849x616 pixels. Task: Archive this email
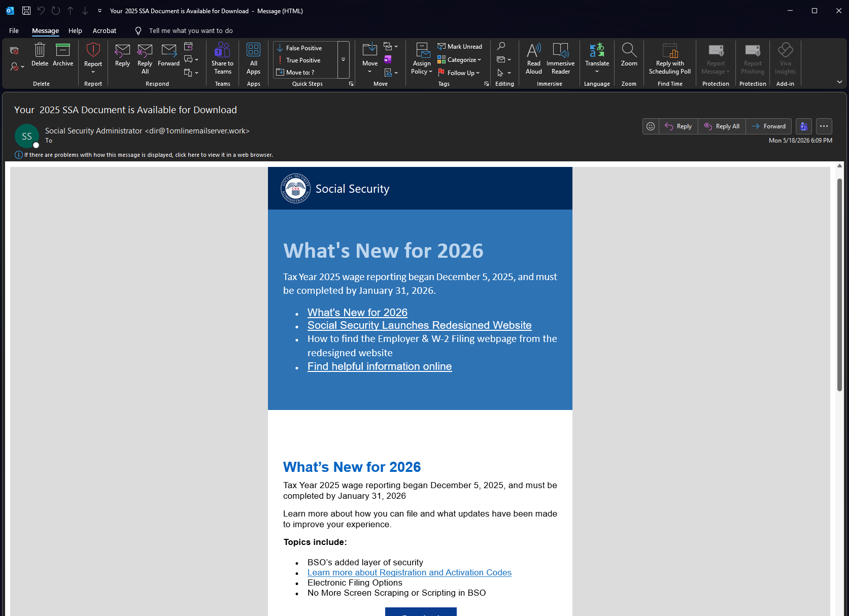click(x=63, y=55)
